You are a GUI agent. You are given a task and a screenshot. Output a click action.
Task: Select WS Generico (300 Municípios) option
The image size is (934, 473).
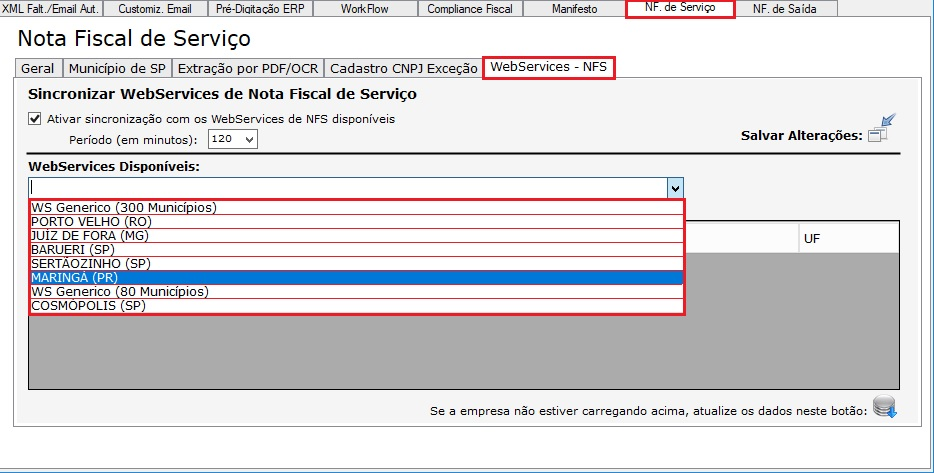pos(356,207)
